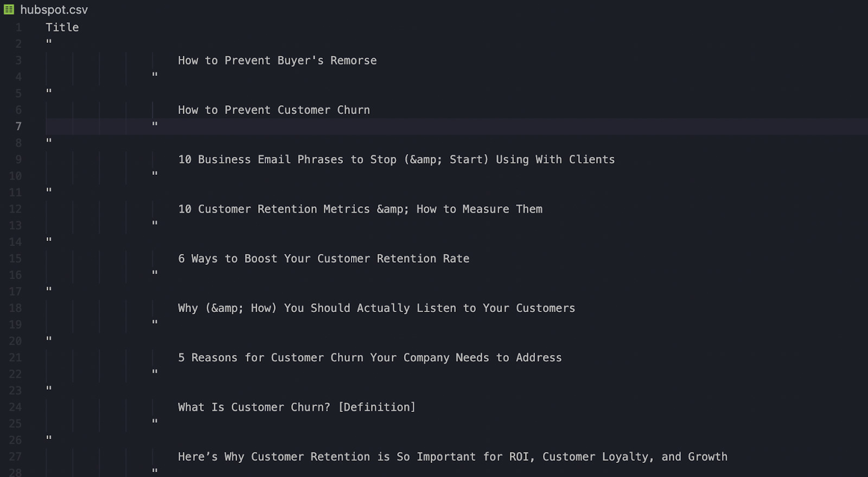Image resolution: width=868 pixels, height=477 pixels.
Task: Click '5 Reasons for Customer Churn' text
Action: click(x=370, y=358)
